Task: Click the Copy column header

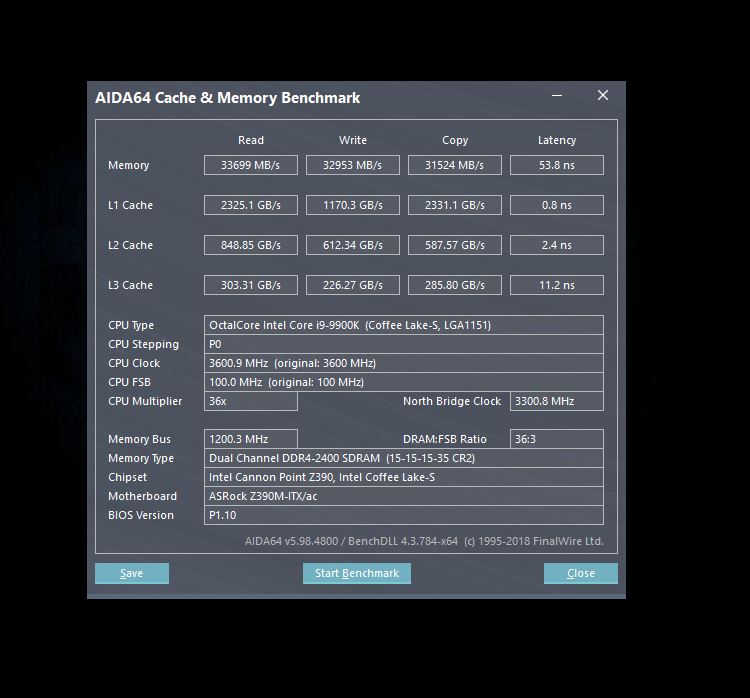Action: pyautogui.click(x=455, y=140)
